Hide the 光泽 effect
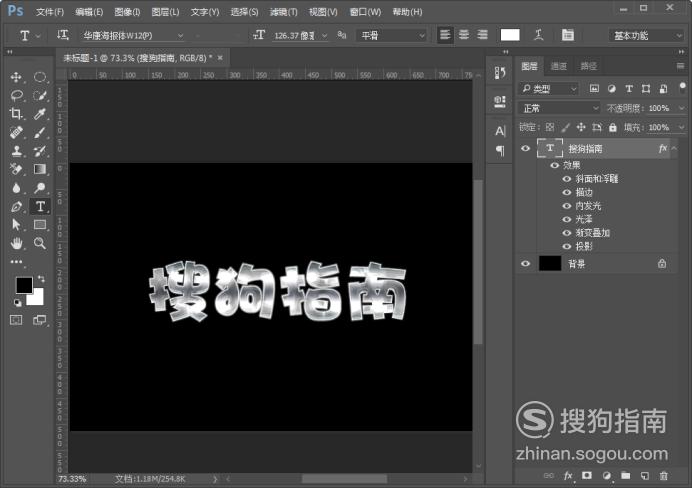 (567, 219)
